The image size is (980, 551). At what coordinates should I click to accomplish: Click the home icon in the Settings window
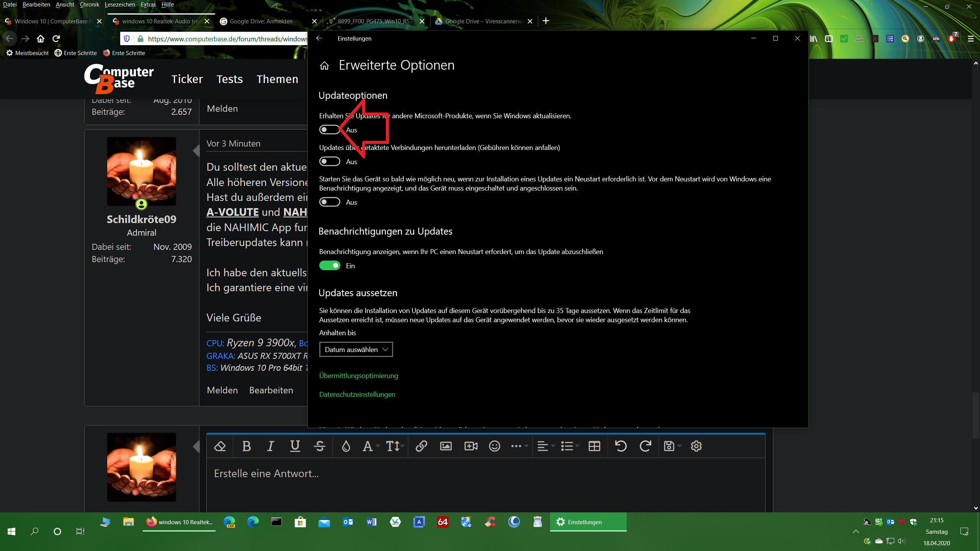point(324,66)
